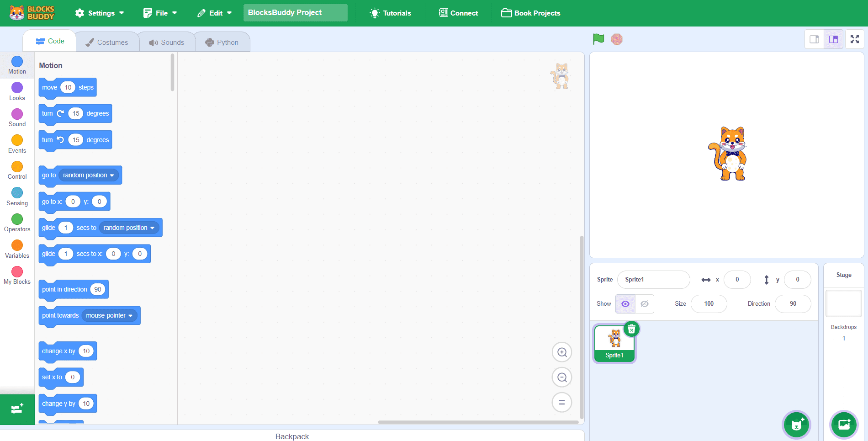Switch to large stage layout
Image resolution: width=868 pixels, height=441 pixels.
(x=833, y=39)
